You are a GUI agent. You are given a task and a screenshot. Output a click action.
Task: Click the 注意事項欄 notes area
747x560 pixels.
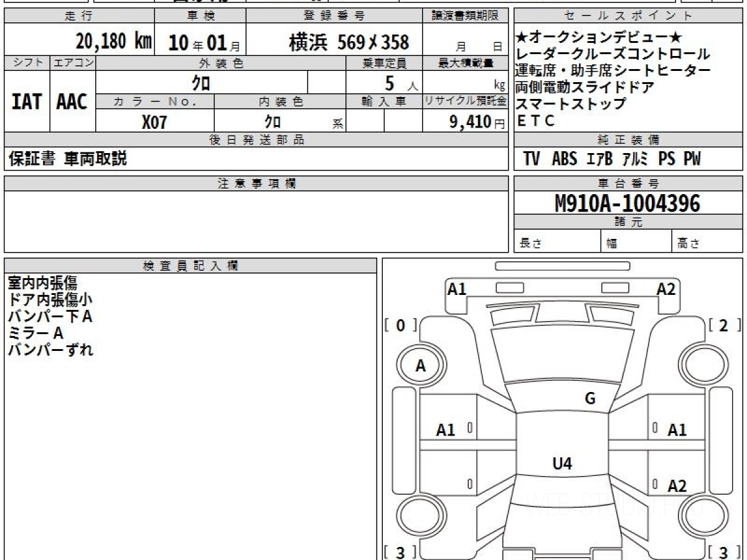tap(256, 221)
